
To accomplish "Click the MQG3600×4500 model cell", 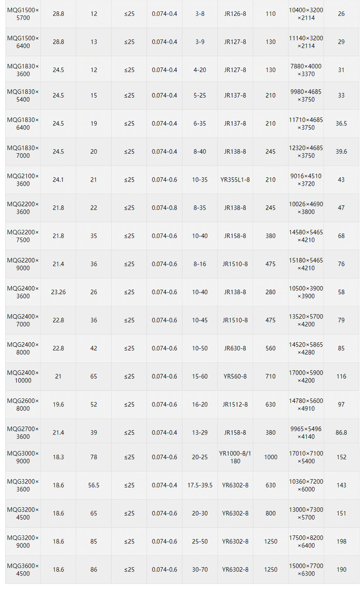I will [x=23, y=569].
